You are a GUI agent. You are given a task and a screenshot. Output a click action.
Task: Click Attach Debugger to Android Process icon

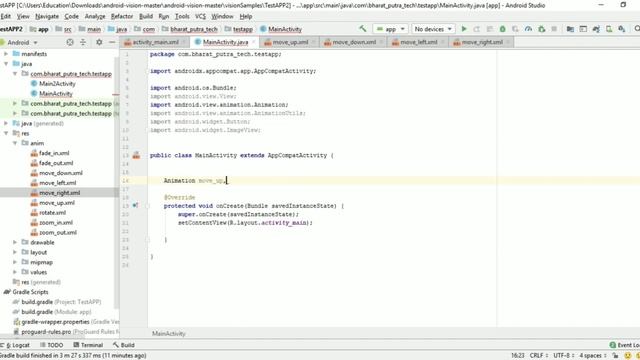point(541,29)
